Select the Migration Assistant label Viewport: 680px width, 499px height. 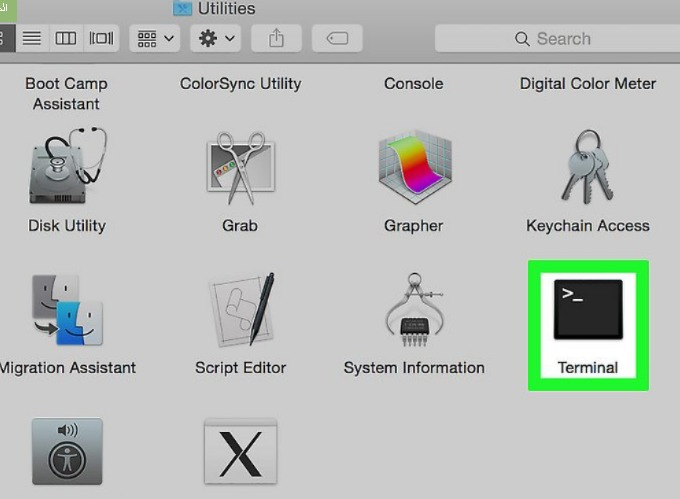[x=68, y=368]
